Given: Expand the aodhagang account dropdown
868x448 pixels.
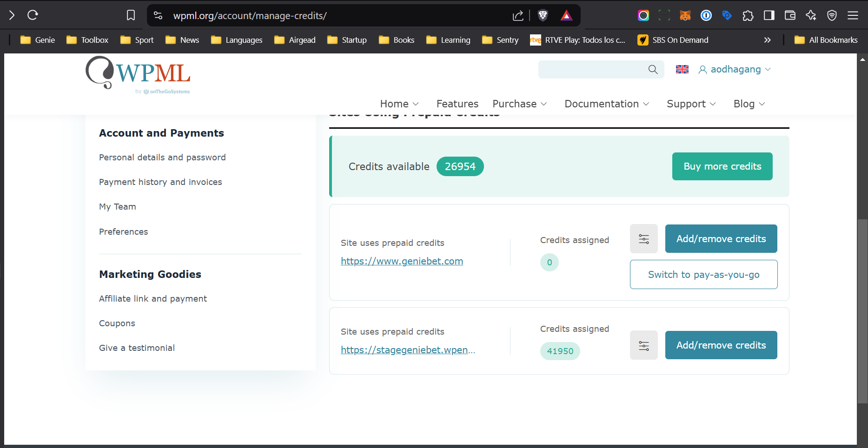Looking at the screenshot, I should pyautogui.click(x=735, y=69).
